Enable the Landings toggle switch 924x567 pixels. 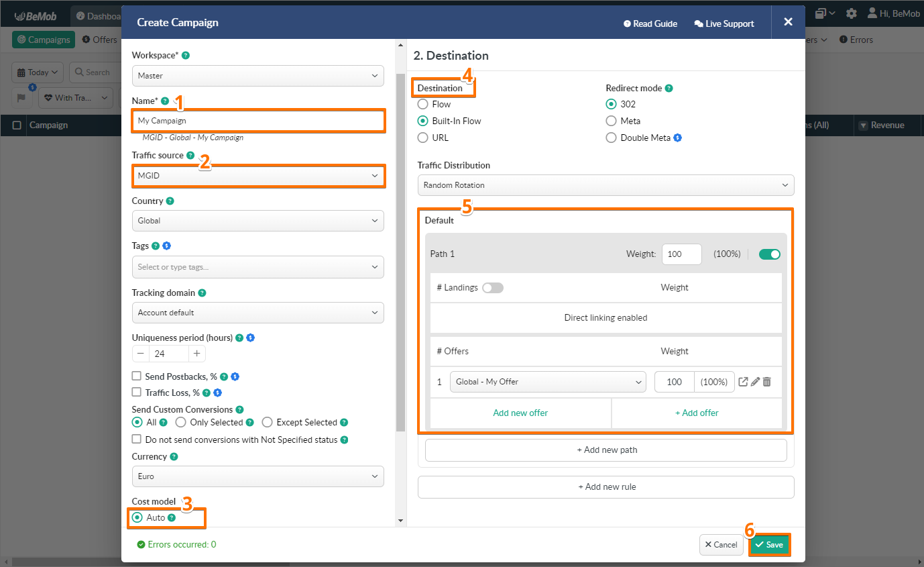[492, 288]
